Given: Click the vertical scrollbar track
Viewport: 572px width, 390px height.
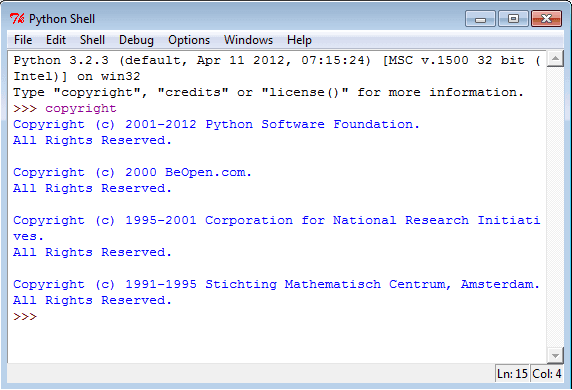Looking at the screenshot, I should coord(555,207).
